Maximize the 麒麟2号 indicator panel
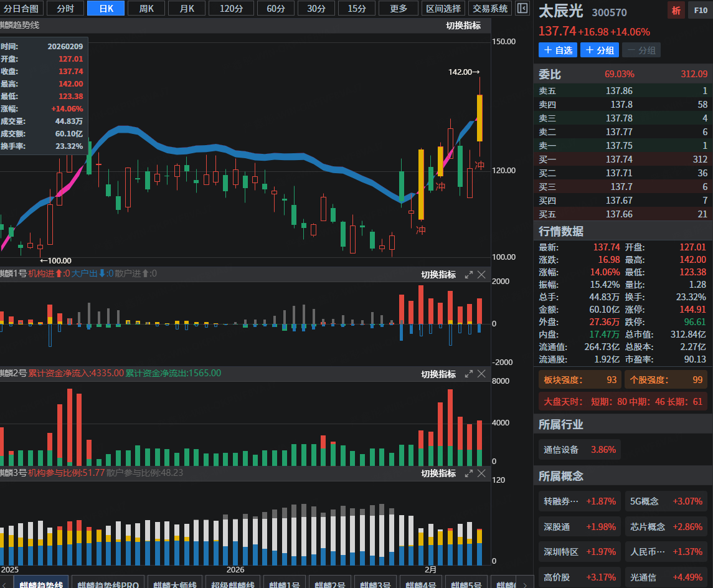713x588 pixels. pos(469,374)
